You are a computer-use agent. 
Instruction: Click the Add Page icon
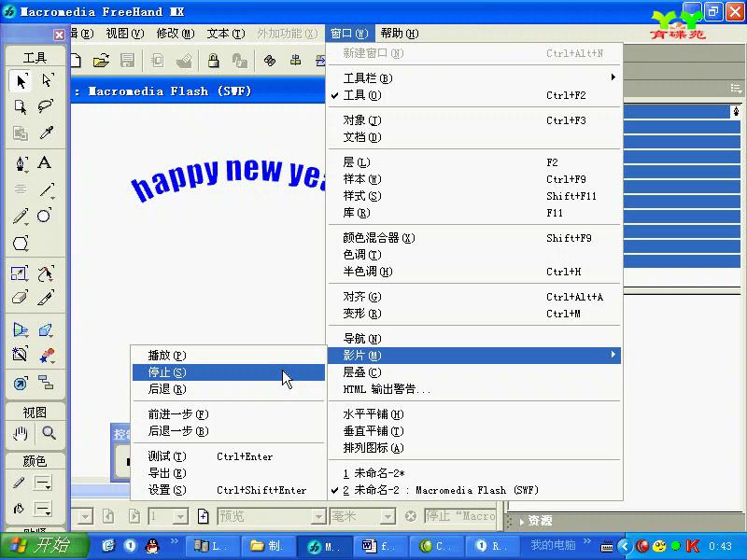203,516
